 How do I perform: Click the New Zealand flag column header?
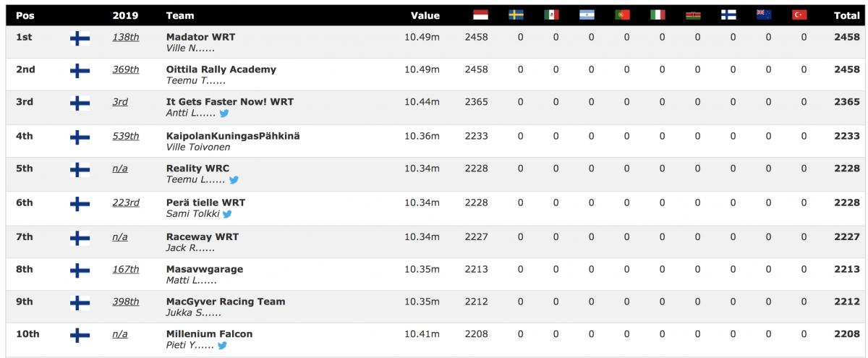point(764,15)
